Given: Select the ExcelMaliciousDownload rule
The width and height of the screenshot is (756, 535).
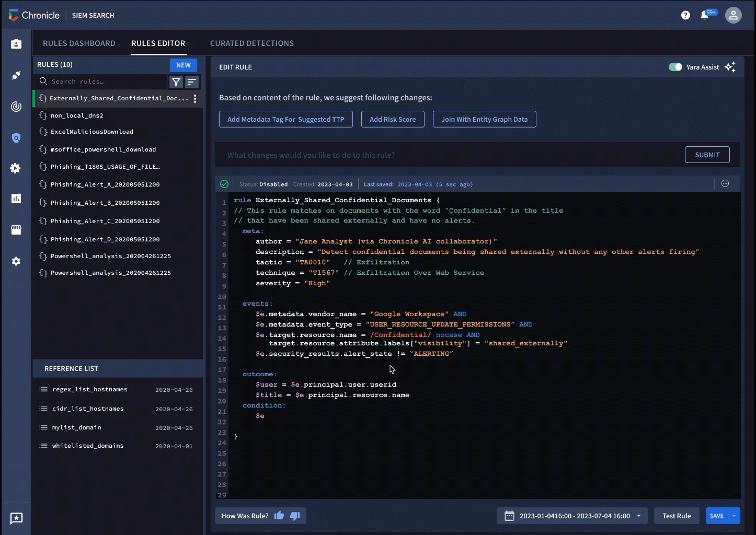Looking at the screenshot, I should [x=118, y=132].
